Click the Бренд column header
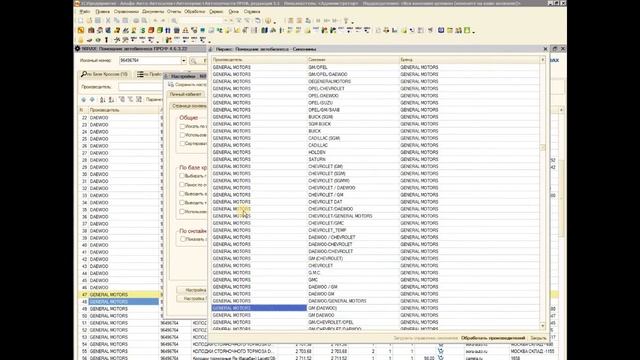The width and height of the screenshot is (640, 360). click(469, 60)
